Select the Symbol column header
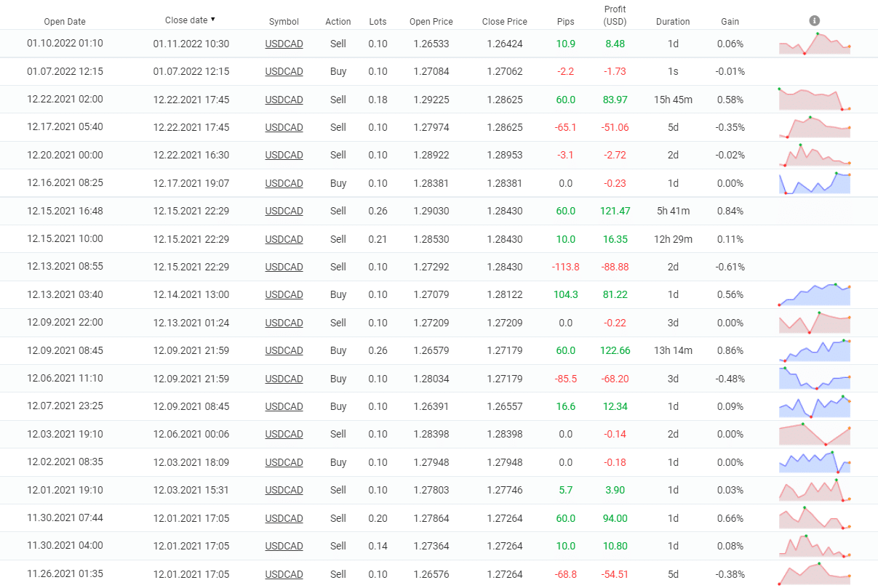Screen dimensions: 878x588 pos(284,21)
